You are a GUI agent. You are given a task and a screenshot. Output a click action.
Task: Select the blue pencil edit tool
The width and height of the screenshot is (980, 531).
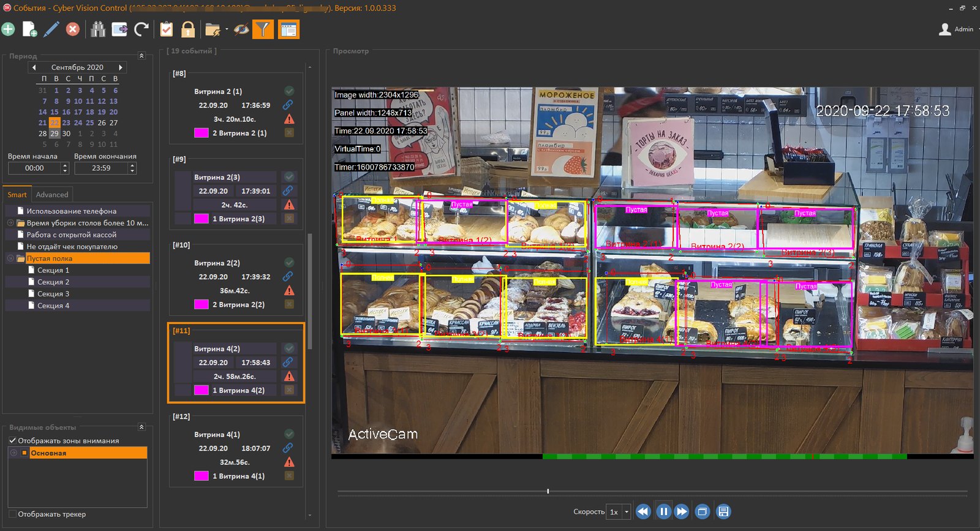coord(51,29)
